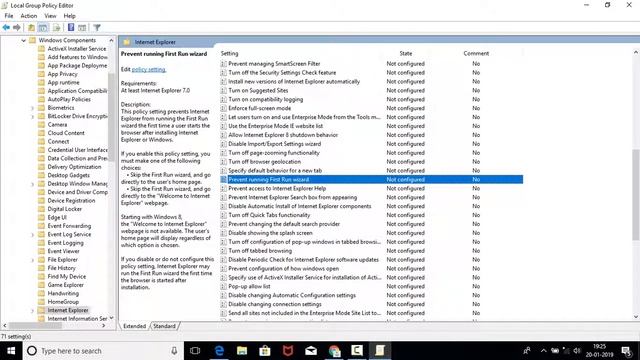The height and width of the screenshot is (360, 640).
Task: Expand the Event Log Service node
Action: [x=32, y=235]
